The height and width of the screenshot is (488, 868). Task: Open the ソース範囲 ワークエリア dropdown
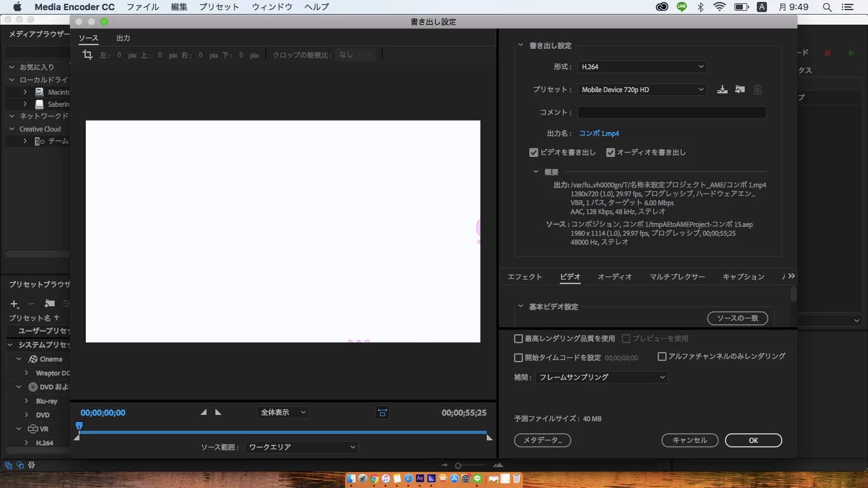[302, 447]
